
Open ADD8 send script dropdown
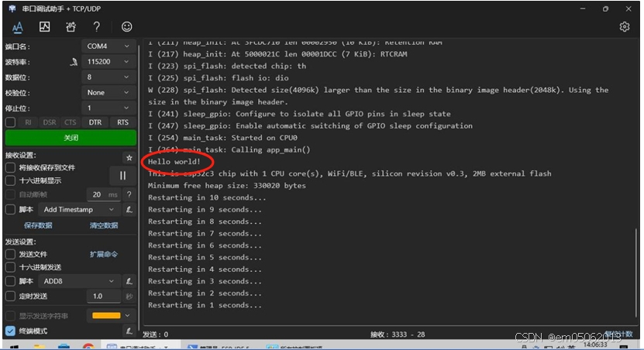click(79, 281)
